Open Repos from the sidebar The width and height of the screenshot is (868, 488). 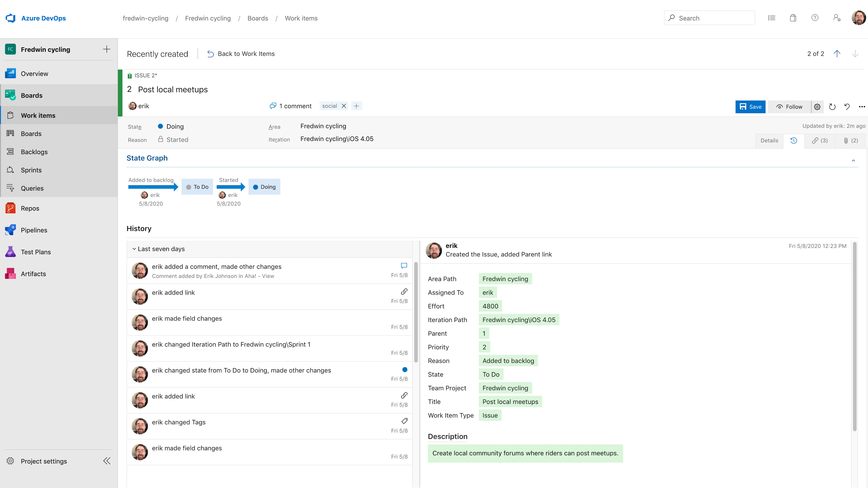pyautogui.click(x=30, y=208)
